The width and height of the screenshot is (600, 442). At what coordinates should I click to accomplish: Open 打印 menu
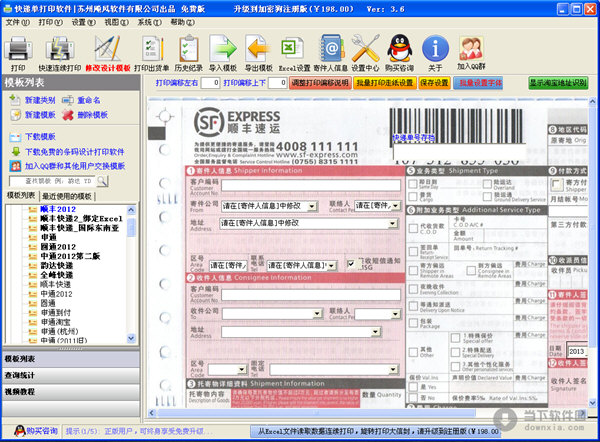coord(51,23)
